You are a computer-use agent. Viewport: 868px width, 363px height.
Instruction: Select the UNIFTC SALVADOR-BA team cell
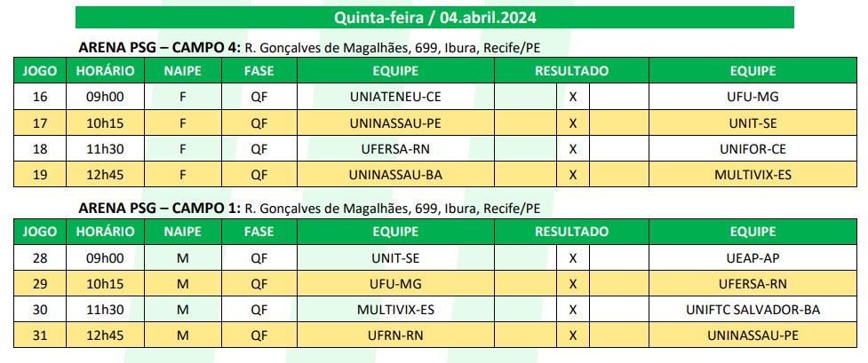point(753,310)
